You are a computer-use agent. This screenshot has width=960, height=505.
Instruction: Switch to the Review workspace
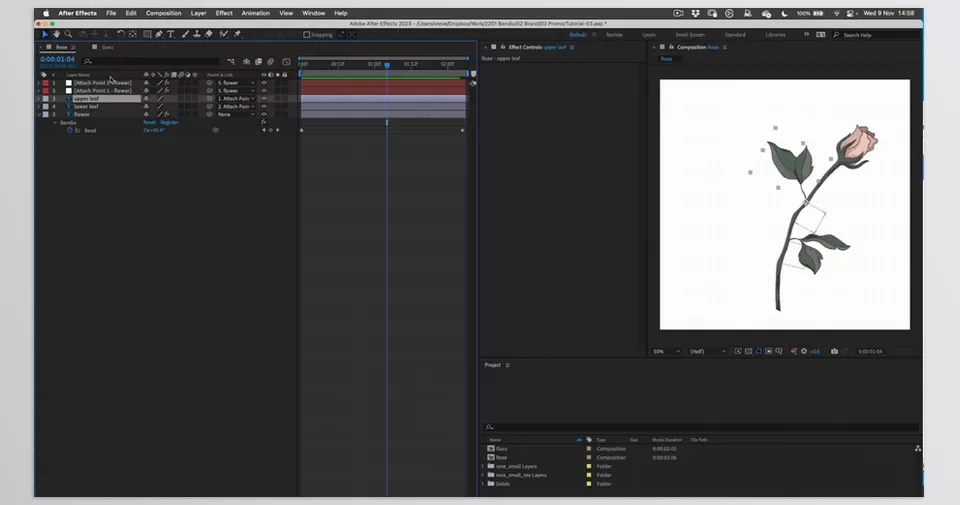614,35
